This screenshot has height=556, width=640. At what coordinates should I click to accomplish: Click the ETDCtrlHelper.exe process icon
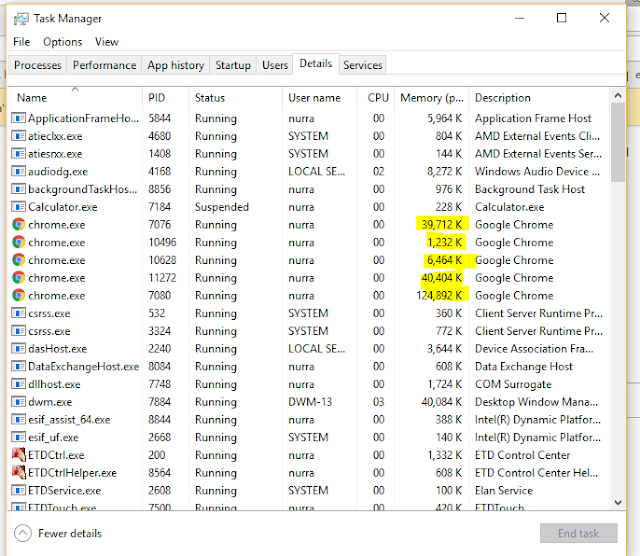[18, 472]
